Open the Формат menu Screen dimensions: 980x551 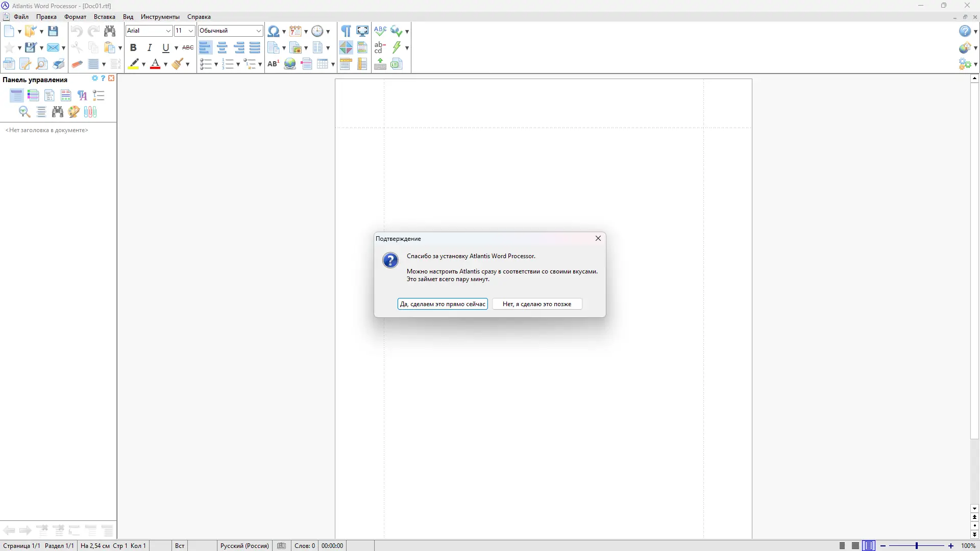(x=75, y=17)
